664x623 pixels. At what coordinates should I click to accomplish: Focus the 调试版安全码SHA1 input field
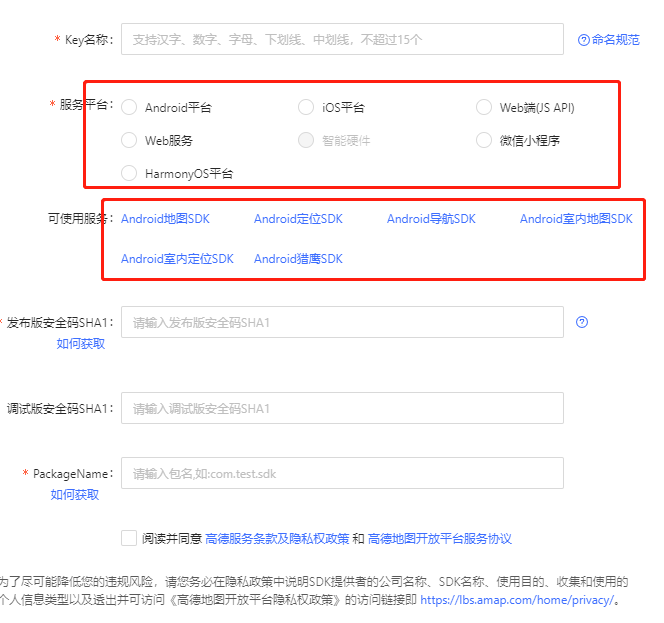(342, 408)
